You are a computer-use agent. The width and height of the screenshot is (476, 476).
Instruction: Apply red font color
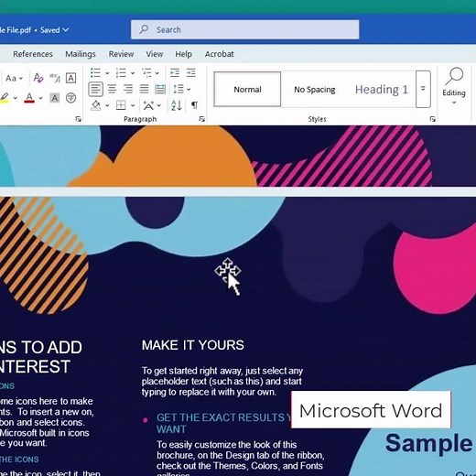pos(29,98)
